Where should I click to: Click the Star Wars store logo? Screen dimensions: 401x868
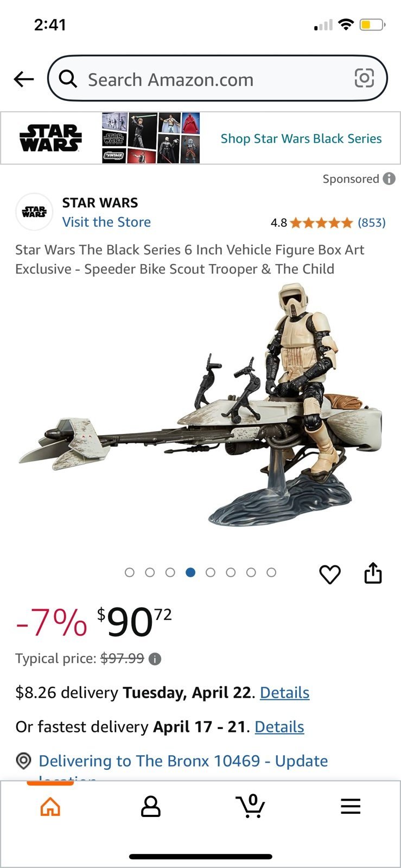(x=34, y=212)
